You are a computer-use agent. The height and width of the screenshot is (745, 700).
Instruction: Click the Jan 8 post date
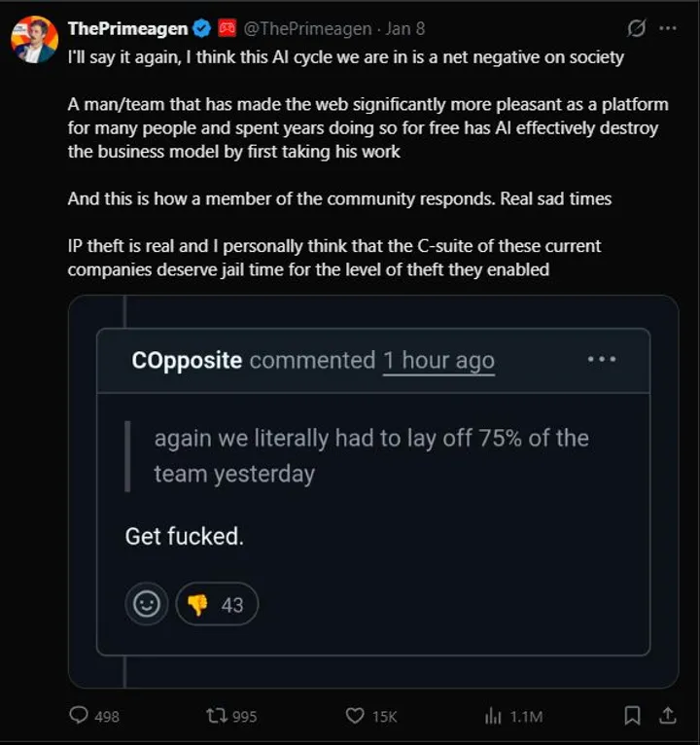tap(402, 29)
